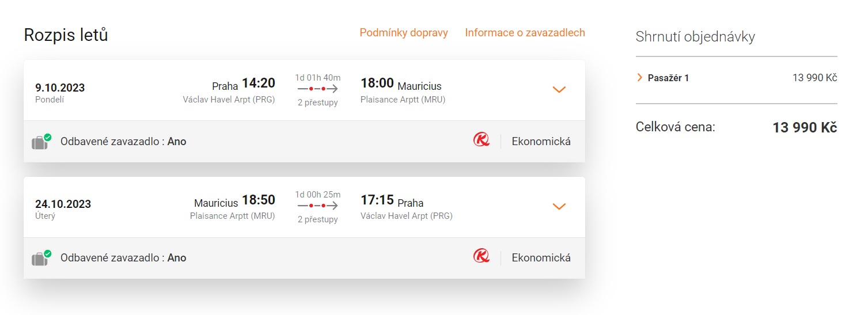Click the Ekonomická class on the return flight
Screen dimensions: 868x315
click(x=541, y=257)
